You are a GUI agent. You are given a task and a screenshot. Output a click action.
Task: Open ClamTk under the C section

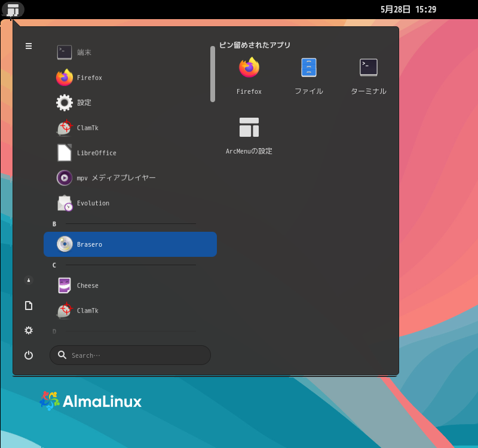[x=130, y=311]
